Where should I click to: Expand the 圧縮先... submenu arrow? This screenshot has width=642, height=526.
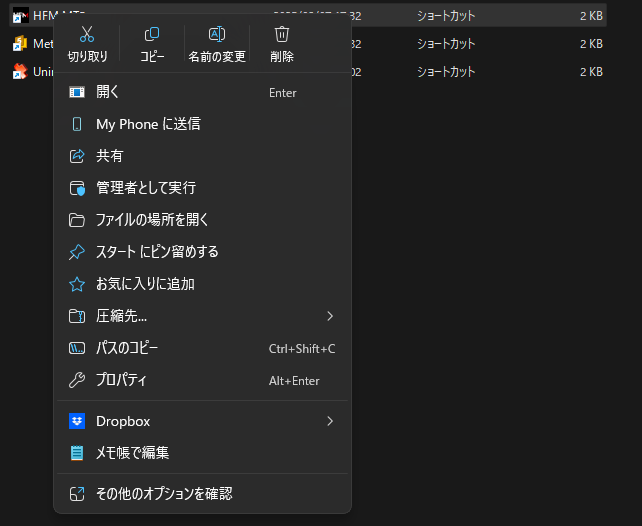coord(330,316)
